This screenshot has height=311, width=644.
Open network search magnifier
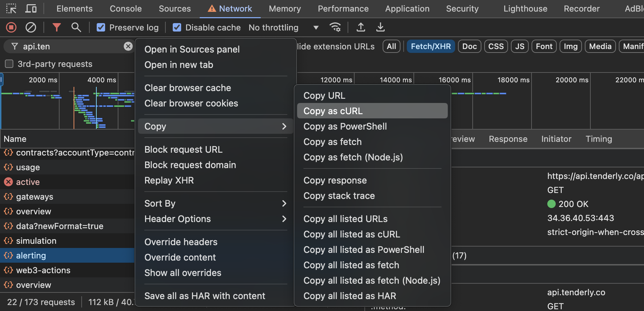[x=76, y=27]
